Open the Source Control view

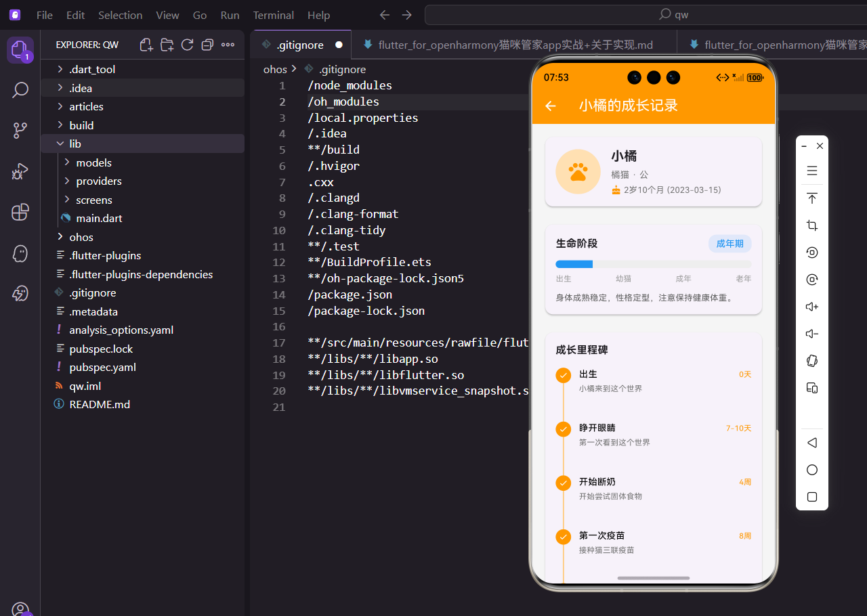tap(20, 131)
